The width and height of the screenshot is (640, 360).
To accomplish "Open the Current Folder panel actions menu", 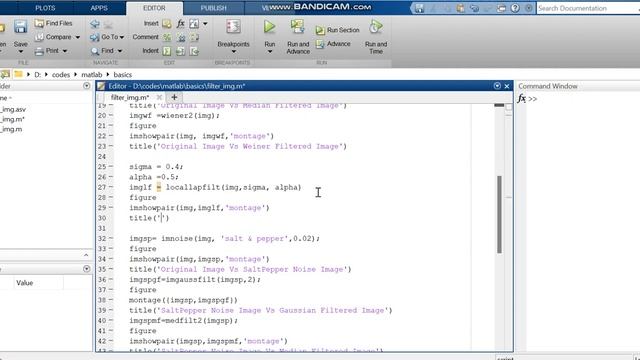I will [87, 86].
